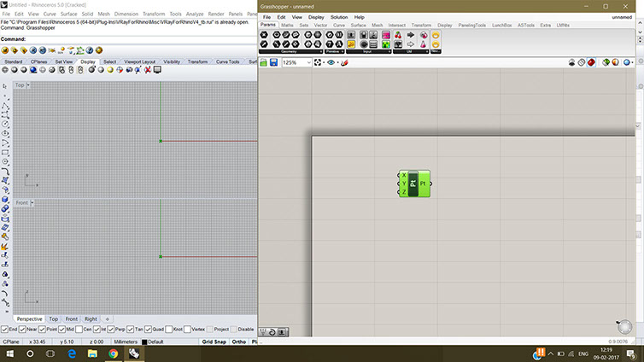Open File Explorer from the taskbar
This screenshot has height=362, width=644.
[92, 353]
